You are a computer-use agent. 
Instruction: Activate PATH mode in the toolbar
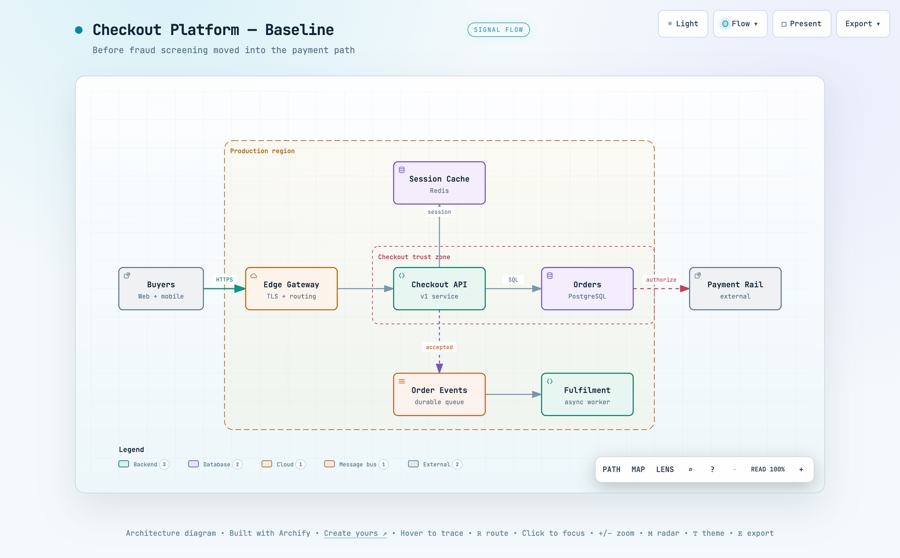pos(611,469)
